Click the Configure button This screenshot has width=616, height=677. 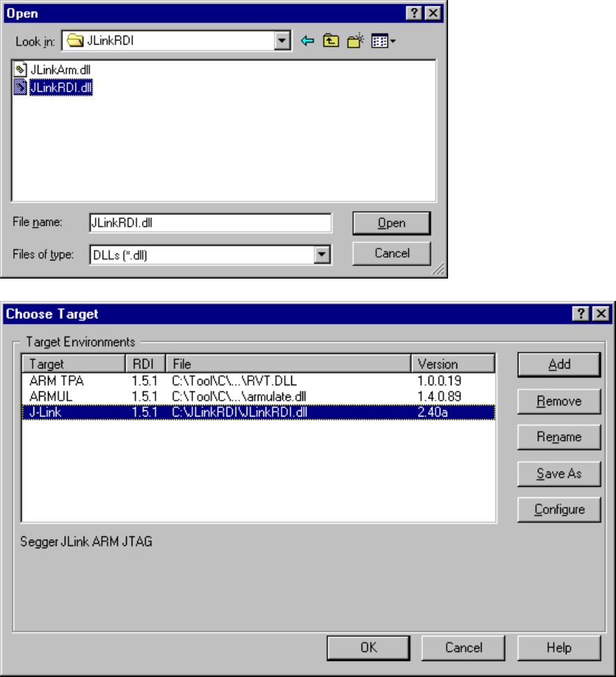pos(559,509)
